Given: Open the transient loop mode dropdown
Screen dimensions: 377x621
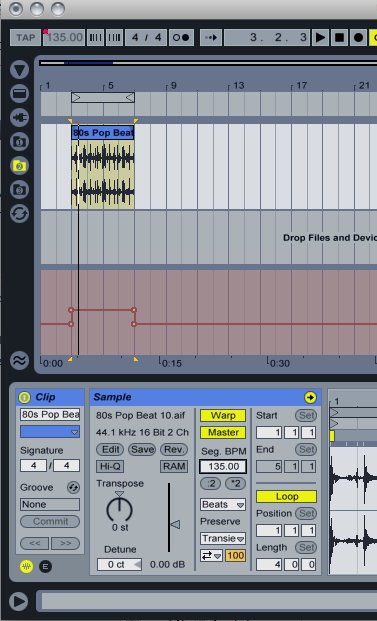Looking at the screenshot, I should pyautogui.click(x=211, y=556).
